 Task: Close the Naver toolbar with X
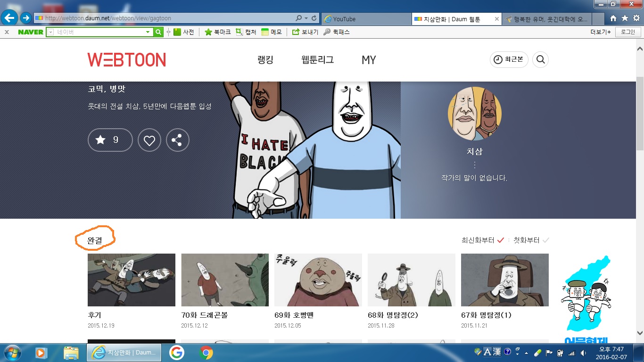[x=7, y=32]
